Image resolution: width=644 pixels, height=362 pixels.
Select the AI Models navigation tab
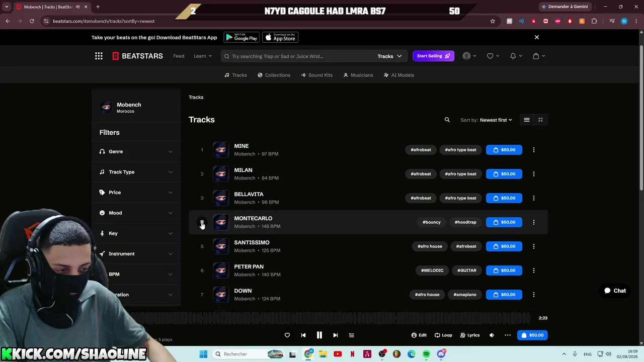tap(398, 75)
